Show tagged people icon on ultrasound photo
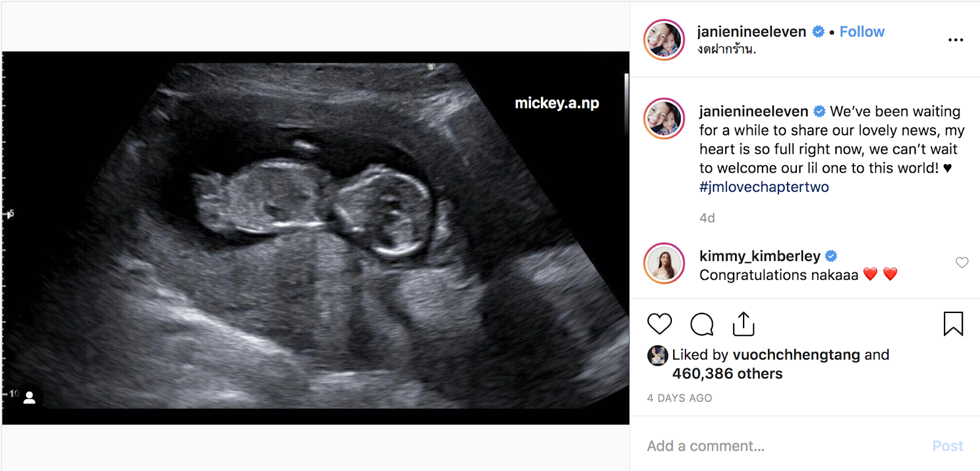Viewport: 980px width, 471px height. (x=29, y=398)
